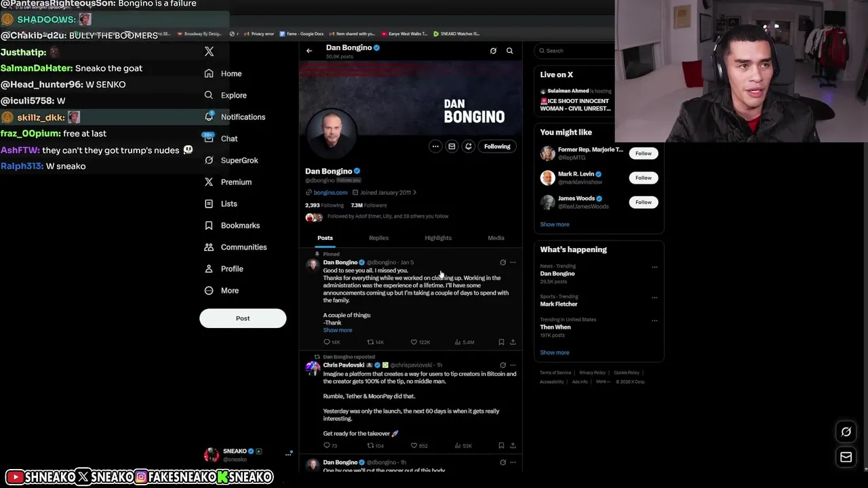Reply to Chris Pavlovski's post (73 replies)
The width and height of the screenshot is (868, 488).
(x=330, y=446)
